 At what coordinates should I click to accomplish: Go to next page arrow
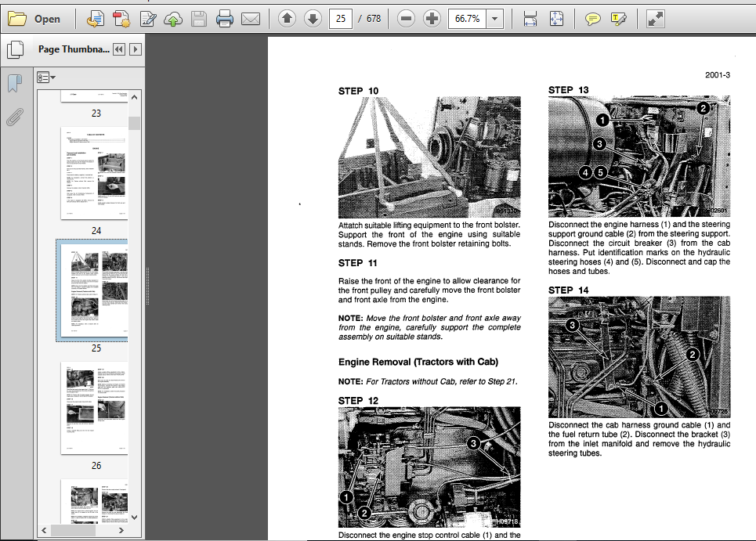pyautogui.click(x=313, y=20)
